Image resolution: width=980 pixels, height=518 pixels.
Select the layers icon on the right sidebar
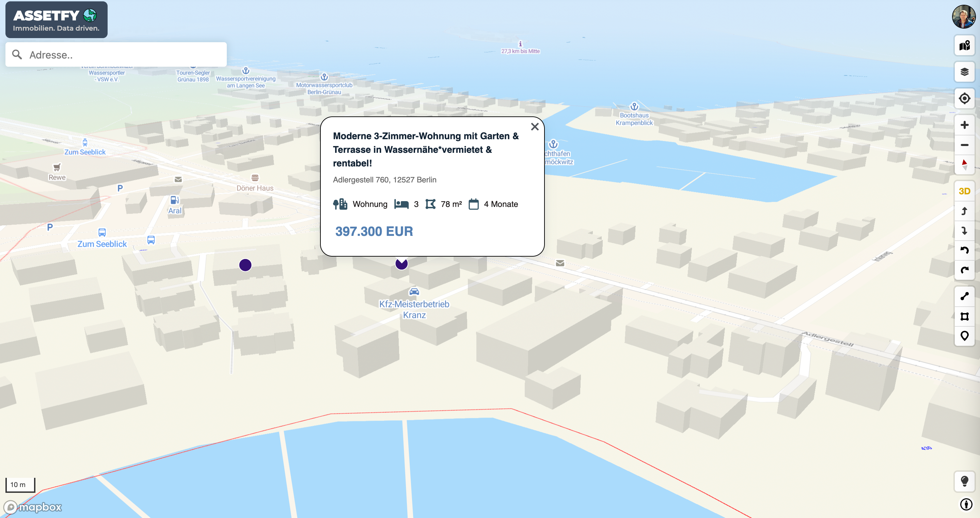pos(964,71)
